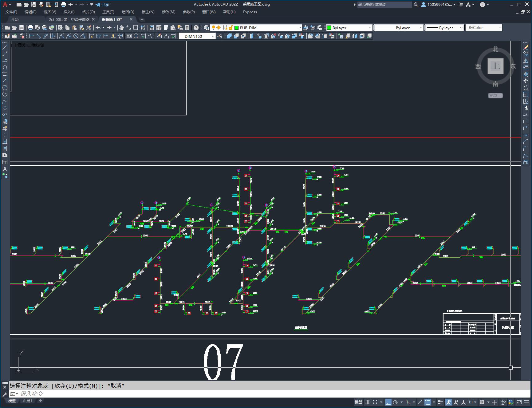Viewport: 532px width, 408px height.
Task: Select the Table tool in draw toolbar
Action: tap(5, 162)
